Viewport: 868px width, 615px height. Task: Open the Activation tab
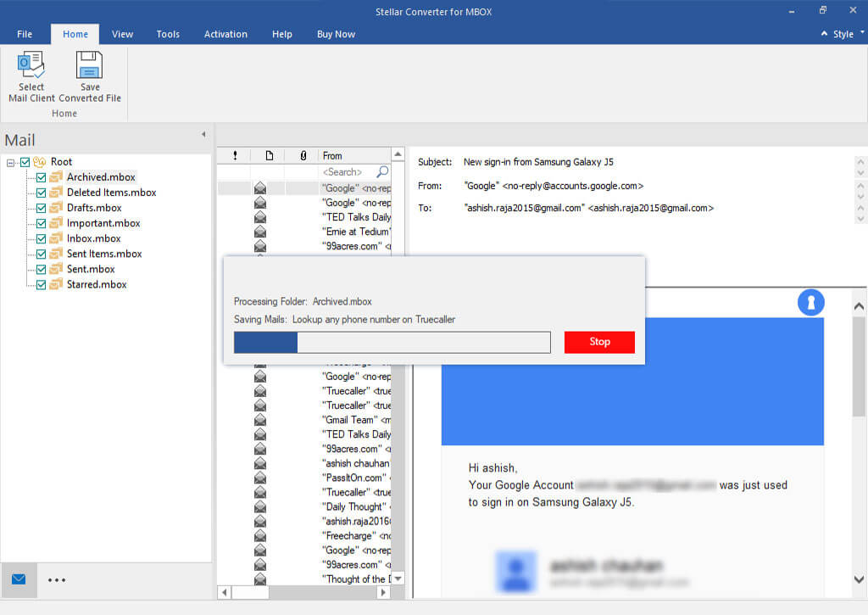(x=225, y=34)
